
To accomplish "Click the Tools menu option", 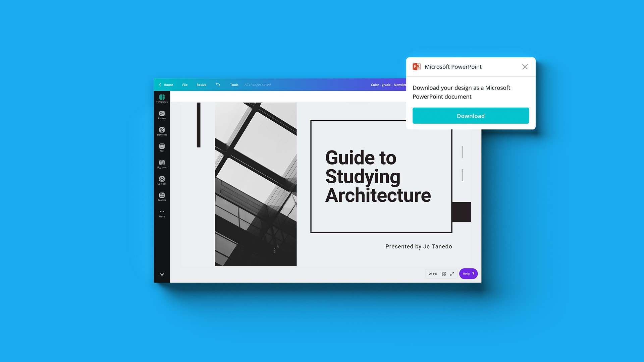I will (234, 84).
